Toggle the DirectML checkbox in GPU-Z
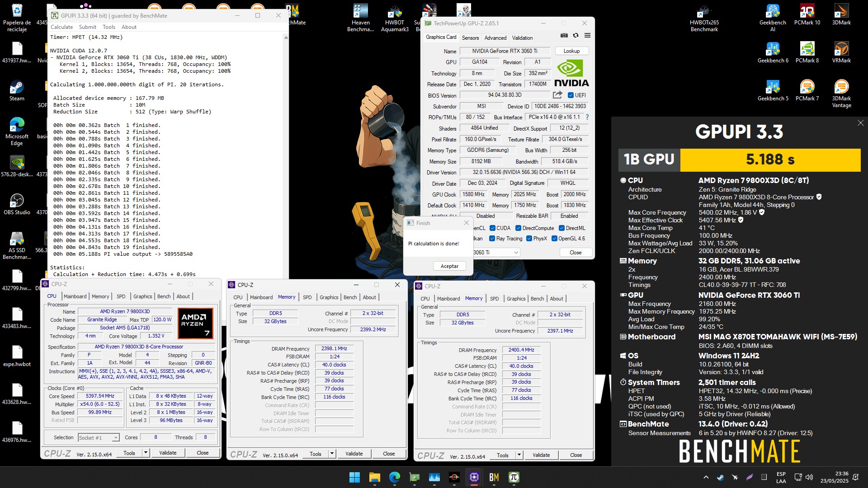 tap(561, 228)
